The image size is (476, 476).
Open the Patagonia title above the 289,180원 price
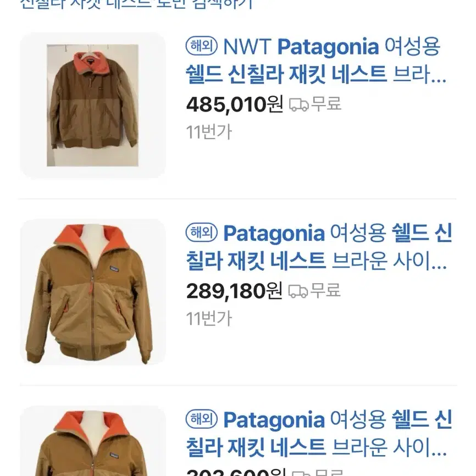pyautogui.click(x=319, y=246)
